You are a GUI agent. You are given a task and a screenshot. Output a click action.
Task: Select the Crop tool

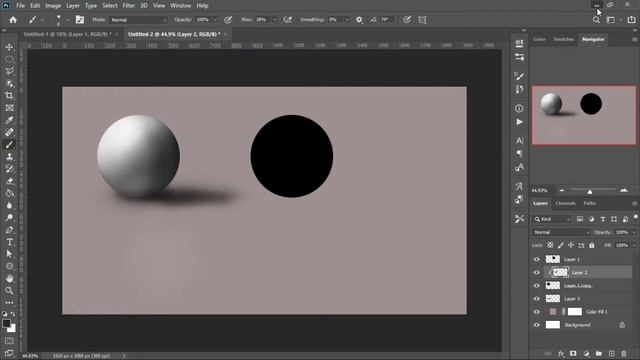(x=9, y=96)
